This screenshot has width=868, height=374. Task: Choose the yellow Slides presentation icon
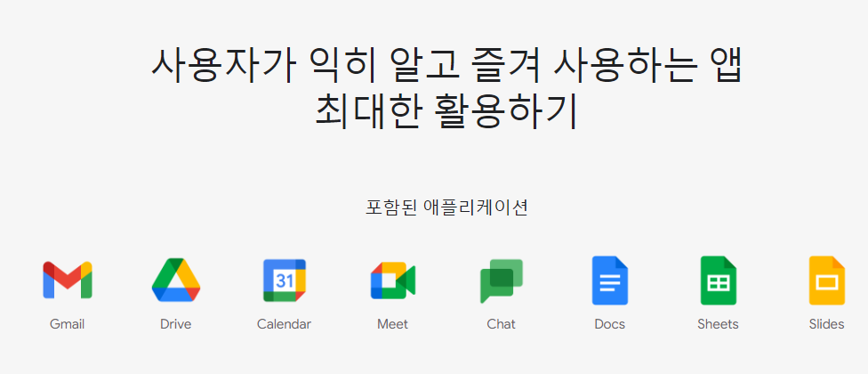827,280
